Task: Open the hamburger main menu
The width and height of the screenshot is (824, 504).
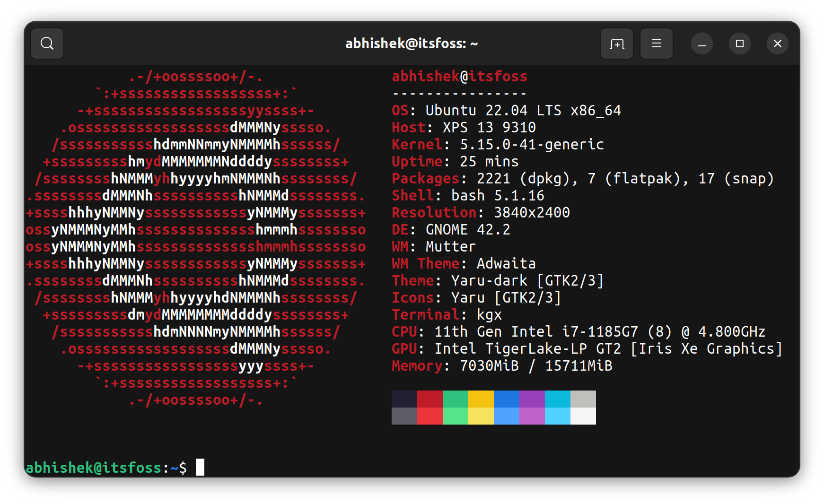Action: (657, 43)
